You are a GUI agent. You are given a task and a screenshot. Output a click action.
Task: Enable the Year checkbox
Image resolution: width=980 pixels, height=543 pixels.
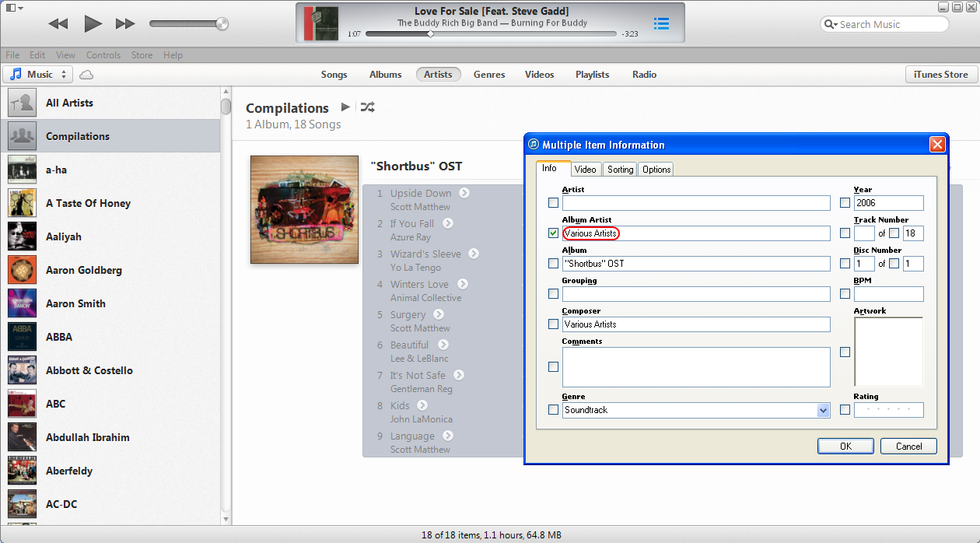(x=845, y=203)
